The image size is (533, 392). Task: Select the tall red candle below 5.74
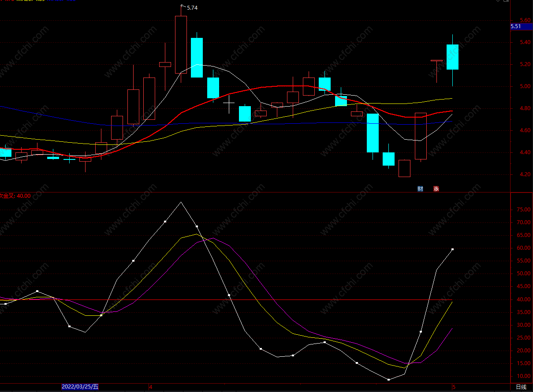[181, 44]
